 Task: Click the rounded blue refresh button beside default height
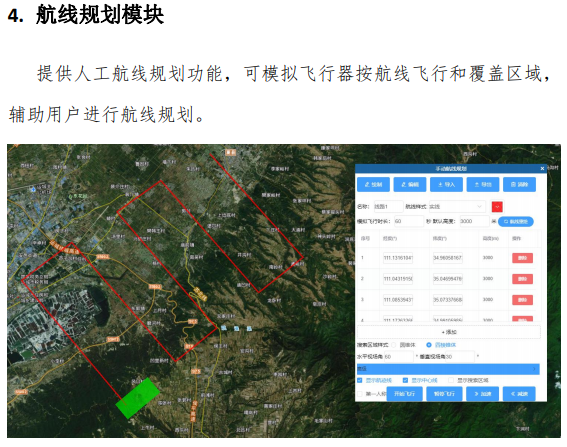click(x=516, y=221)
